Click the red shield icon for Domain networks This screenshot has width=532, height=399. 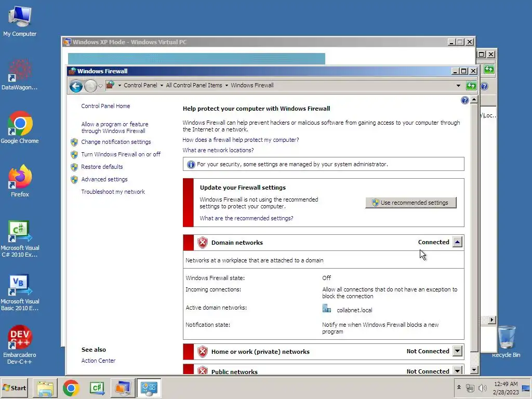(x=203, y=243)
